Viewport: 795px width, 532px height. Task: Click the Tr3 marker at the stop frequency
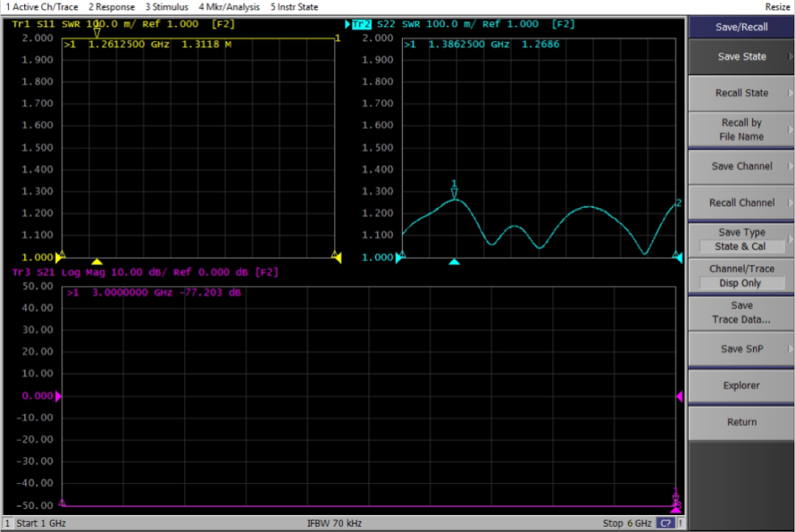pos(675,499)
